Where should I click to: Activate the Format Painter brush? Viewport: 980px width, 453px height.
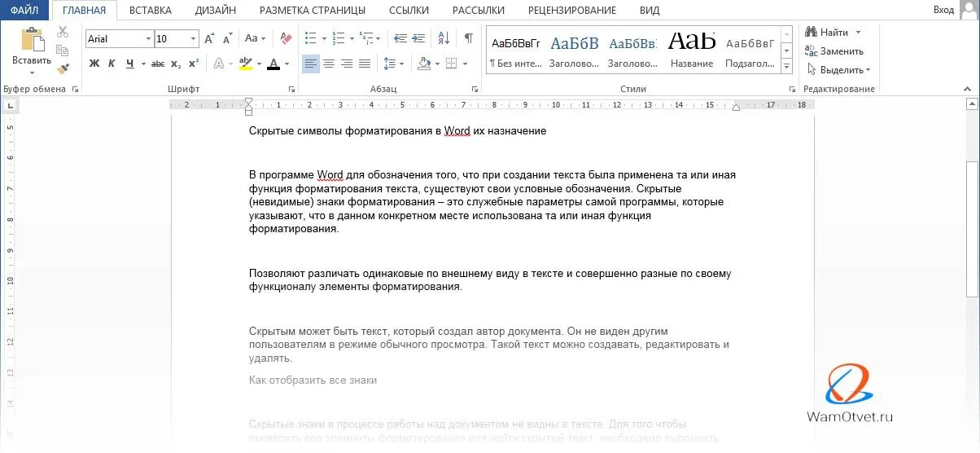[x=63, y=68]
